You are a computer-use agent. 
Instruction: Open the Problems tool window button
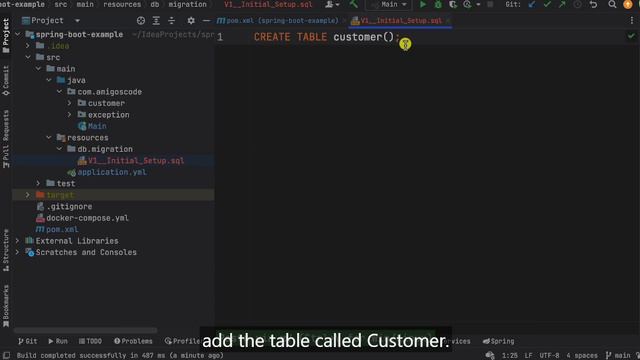pyautogui.click(x=133, y=341)
